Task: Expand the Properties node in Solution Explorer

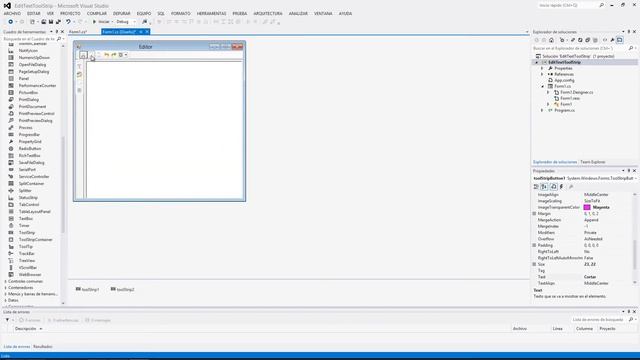Action: [x=542, y=68]
